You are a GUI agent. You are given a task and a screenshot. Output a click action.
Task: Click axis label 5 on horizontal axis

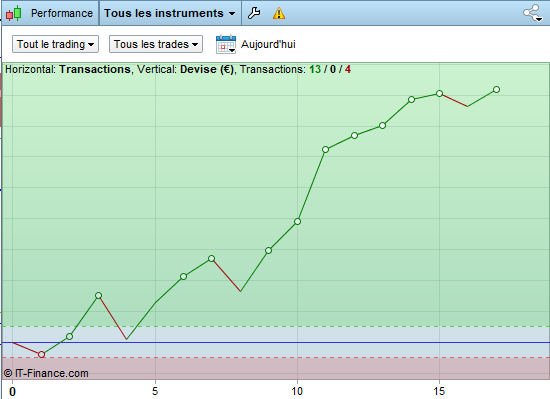tap(155, 391)
